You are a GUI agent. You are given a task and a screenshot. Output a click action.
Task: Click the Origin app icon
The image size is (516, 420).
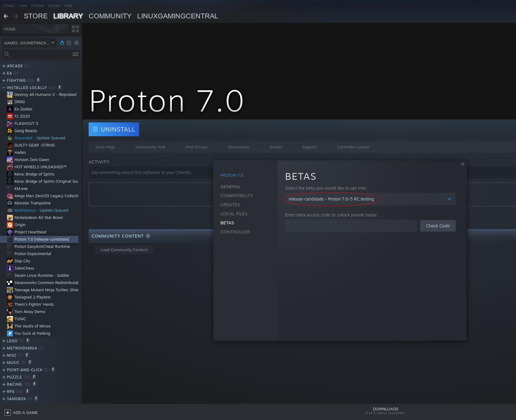(10, 225)
